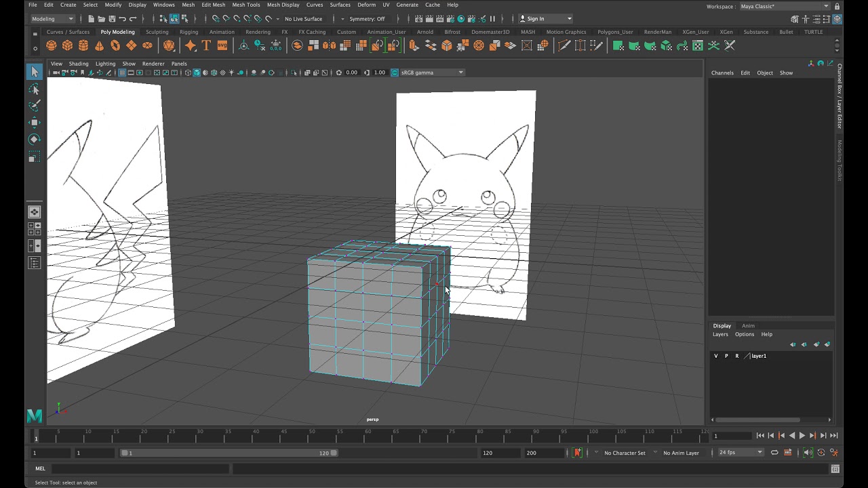Screen dimensions: 868x488
Task: Create a polygon cube from the shelf
Action: click(67, 45)
